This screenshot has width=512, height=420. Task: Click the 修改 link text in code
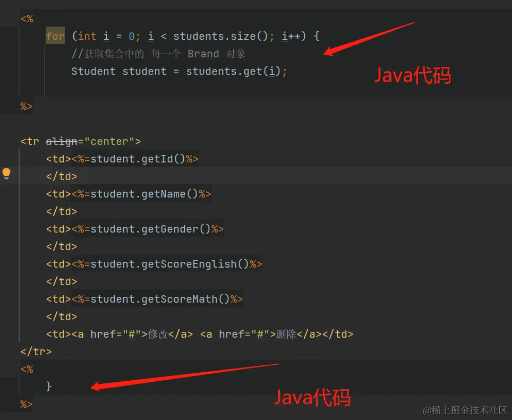[x=158, y=334]
